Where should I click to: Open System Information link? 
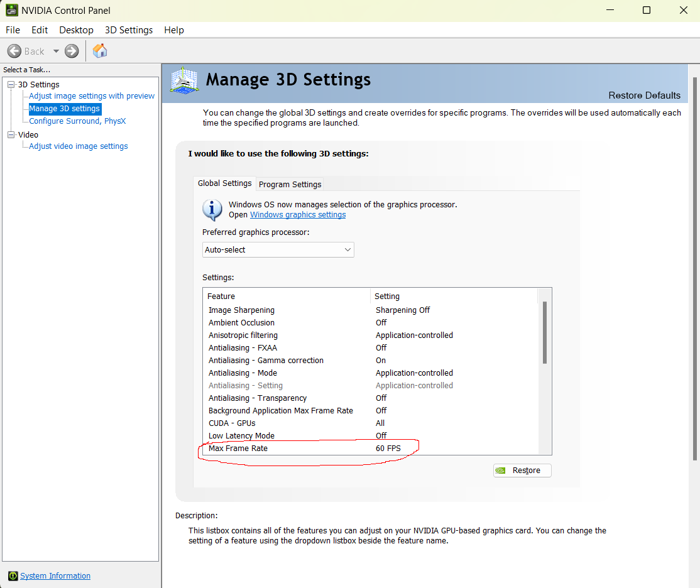(55, 576)
